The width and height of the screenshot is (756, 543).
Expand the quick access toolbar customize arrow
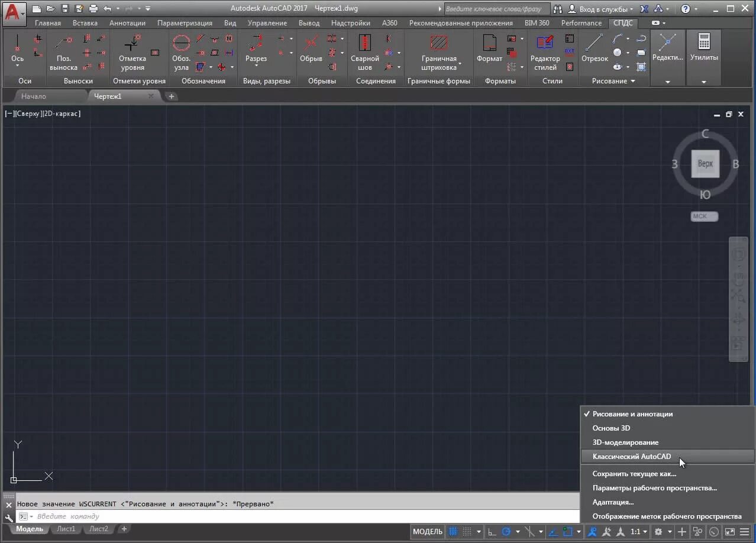(147, 9)
